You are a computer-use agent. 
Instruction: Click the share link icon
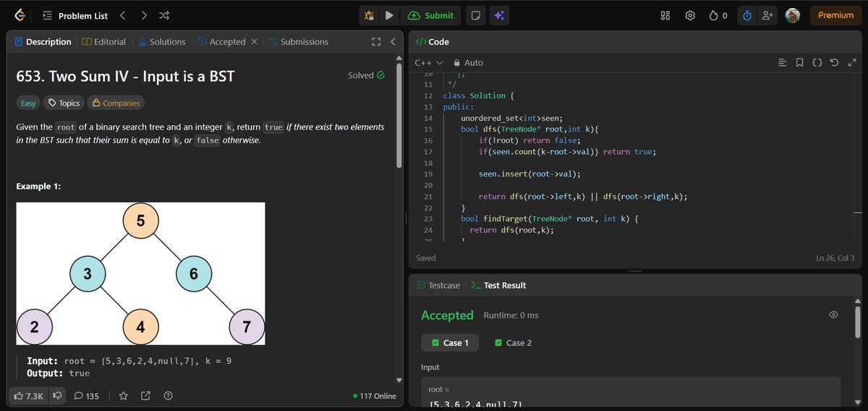coord(145,396)
